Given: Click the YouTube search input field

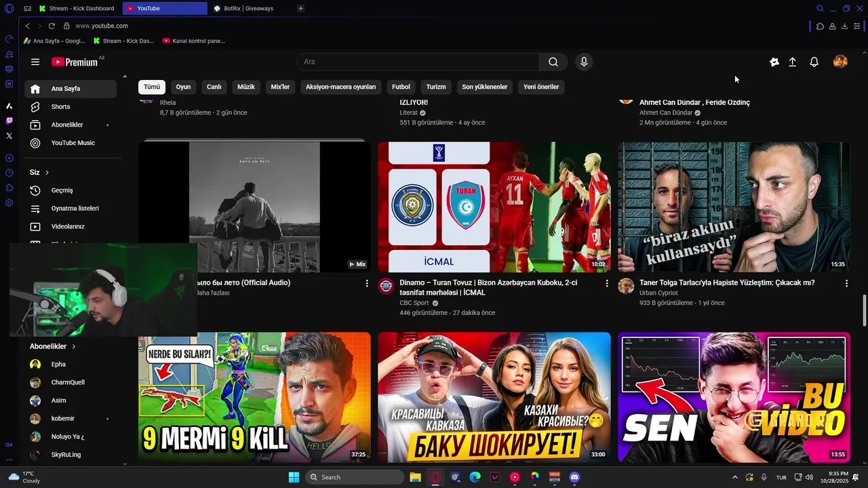Looking at the screenshot, I should [418, 62].
